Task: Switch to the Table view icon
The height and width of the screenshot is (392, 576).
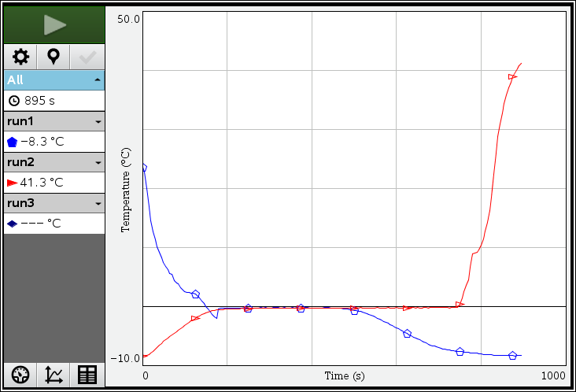Action: click(87, 375)
